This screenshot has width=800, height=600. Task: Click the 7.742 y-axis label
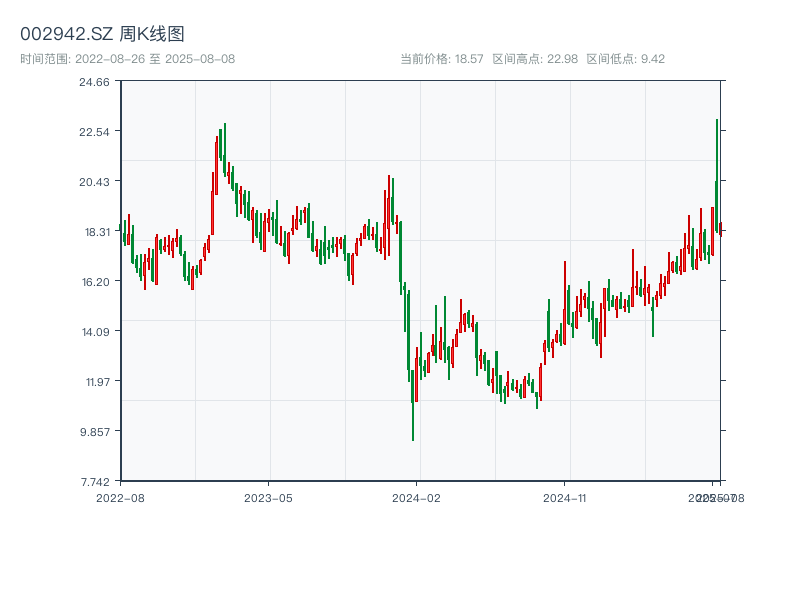click(x=94, y=481)
